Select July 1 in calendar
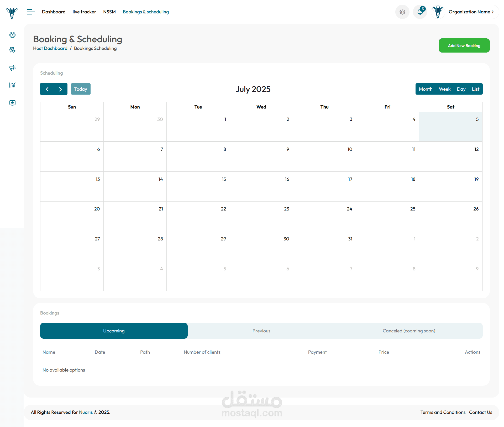Viewport: 504px width, 427px height. (198, 127)
